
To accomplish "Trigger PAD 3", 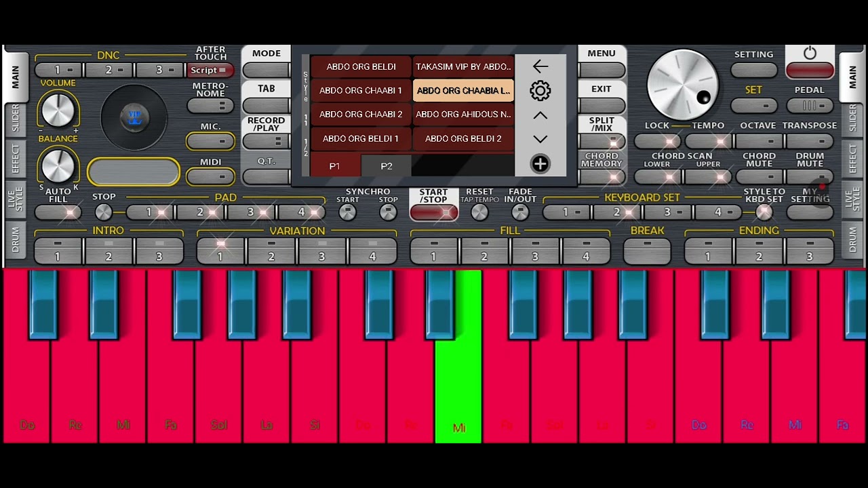I will (252, 212).
